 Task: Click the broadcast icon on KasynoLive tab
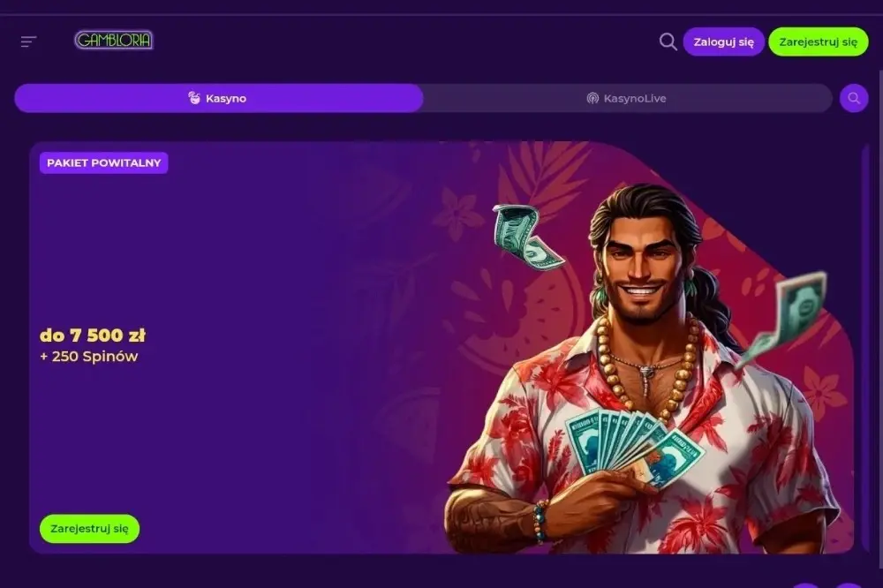[592, 99]
